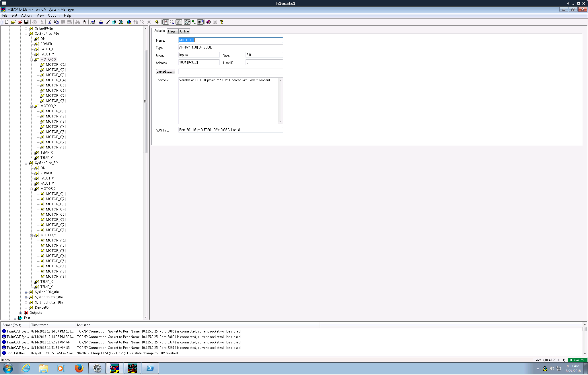The image size is (588, 375).
Task: Click the Open file toolbar icon
Action: [x=13, y=22]
